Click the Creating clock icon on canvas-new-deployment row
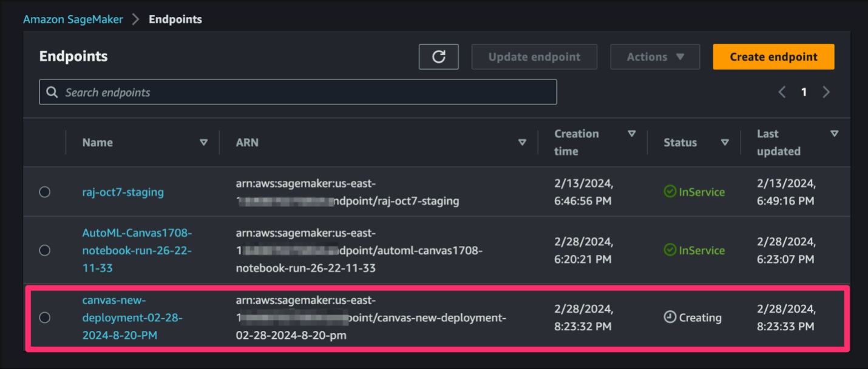868x371 pixels. [670, 317]
